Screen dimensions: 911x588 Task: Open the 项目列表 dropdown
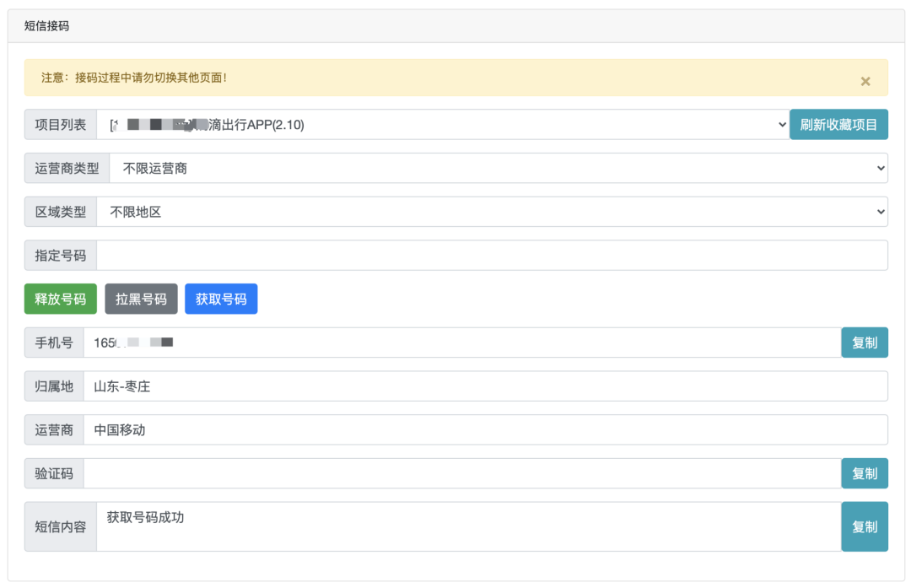443,125
